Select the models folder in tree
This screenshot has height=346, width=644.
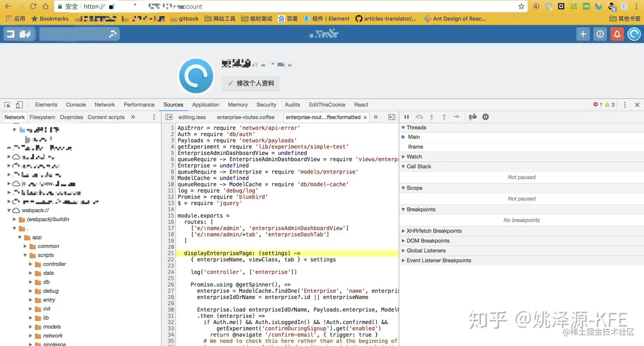pos(52,327)
